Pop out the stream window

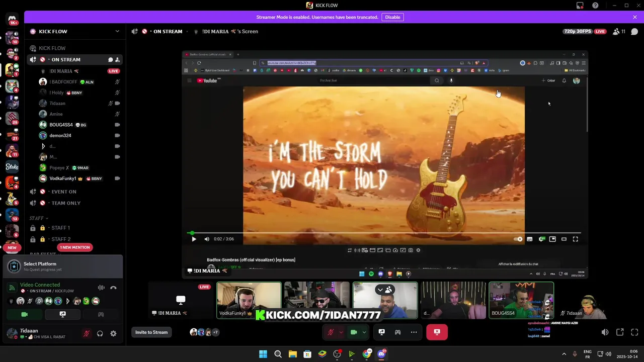(620, 332)
